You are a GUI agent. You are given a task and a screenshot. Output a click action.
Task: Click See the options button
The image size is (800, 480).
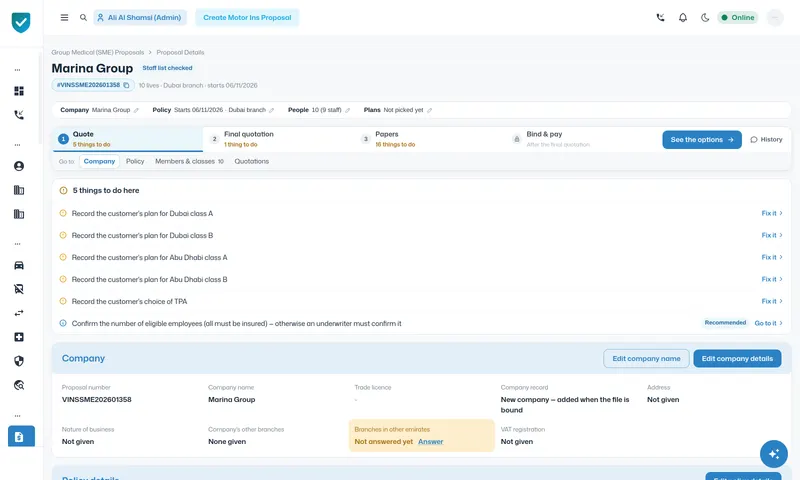[x=702, y=140]
